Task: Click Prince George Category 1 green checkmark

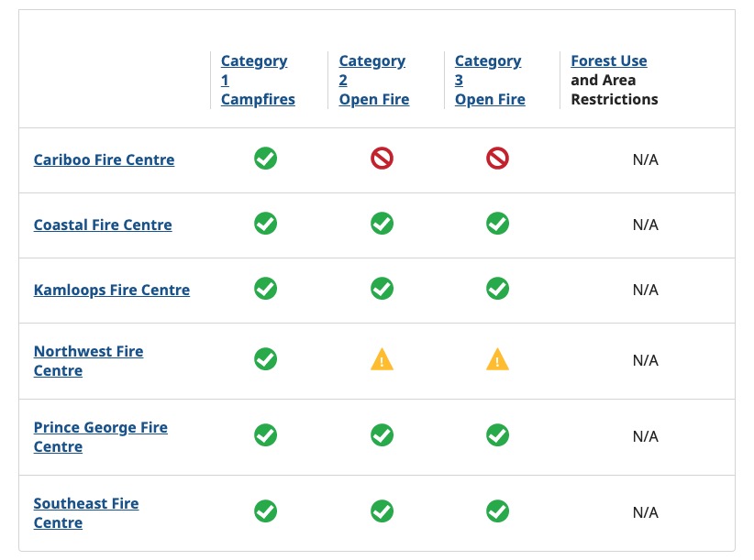Action: point(265,435)
